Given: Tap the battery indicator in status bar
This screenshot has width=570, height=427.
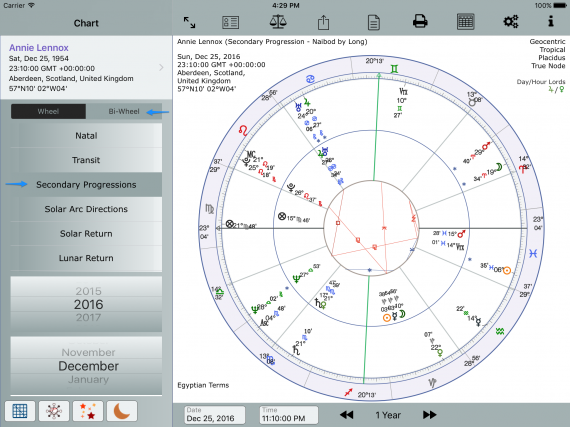Looking at the screenshot, I should coord(559,5).
